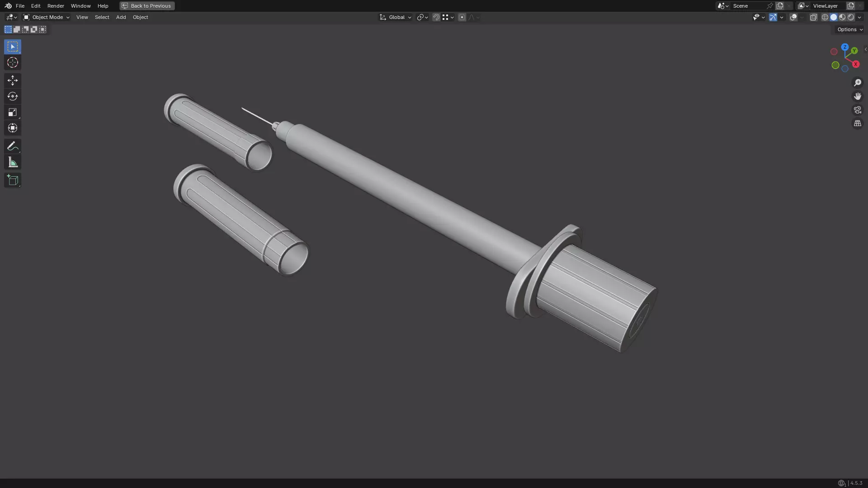Open the snapping options dropdown
Screen dimensions: 868x488
pos(448,17)
